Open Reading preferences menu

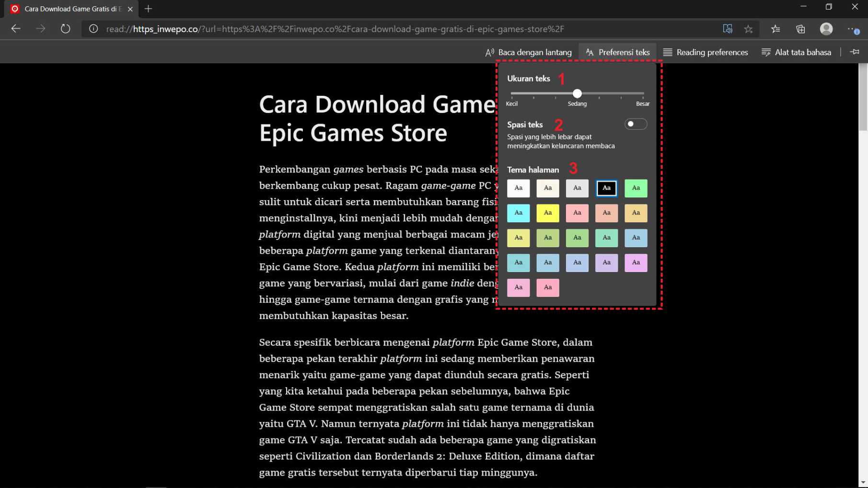[x=705, y=52]
